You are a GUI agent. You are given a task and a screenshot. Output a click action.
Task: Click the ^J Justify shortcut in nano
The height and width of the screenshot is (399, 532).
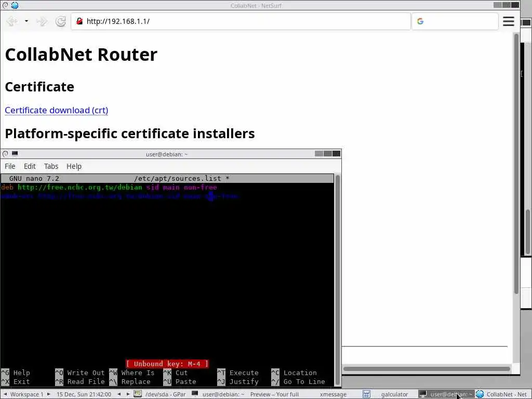tap(238, 381)
